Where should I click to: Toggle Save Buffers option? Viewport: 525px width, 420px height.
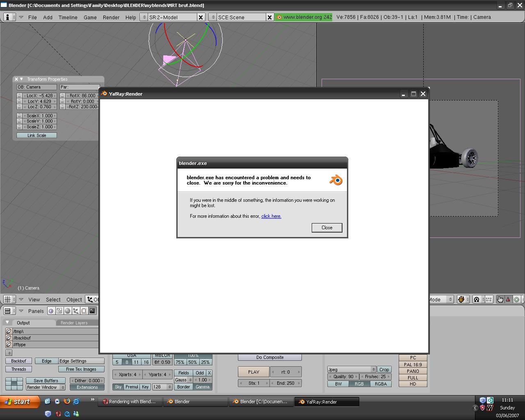point(46,381)
